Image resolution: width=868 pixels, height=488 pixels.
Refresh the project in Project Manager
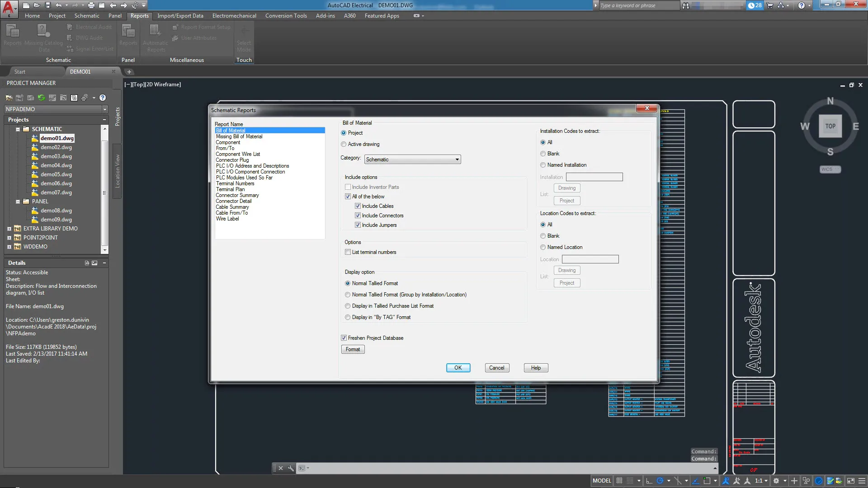[x=41, y=98]
